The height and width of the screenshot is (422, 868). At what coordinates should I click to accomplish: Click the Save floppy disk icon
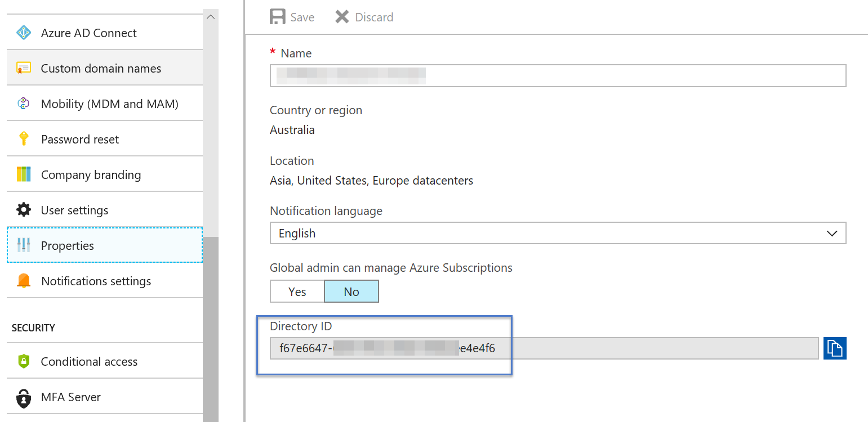tap(278, 17)
